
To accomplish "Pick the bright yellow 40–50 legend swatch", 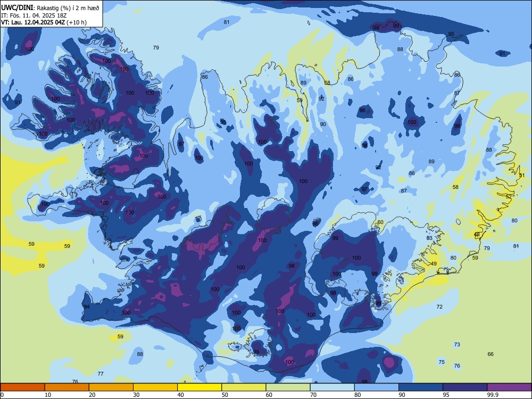I will point(199,387).
